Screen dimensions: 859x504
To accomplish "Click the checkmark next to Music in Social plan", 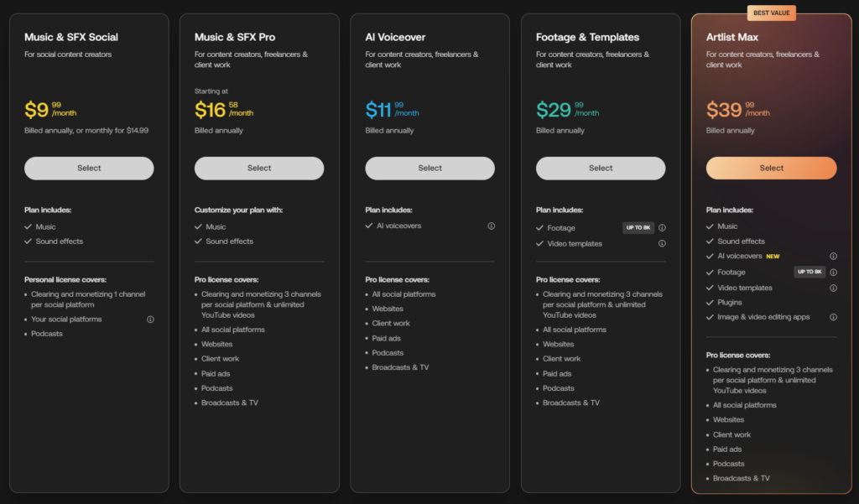I will point(29,226).
